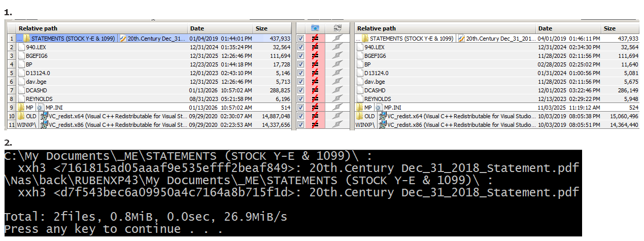The image size is (644, 241).
Task: Select row number 6 in the left grid
Action: (12, 82)
